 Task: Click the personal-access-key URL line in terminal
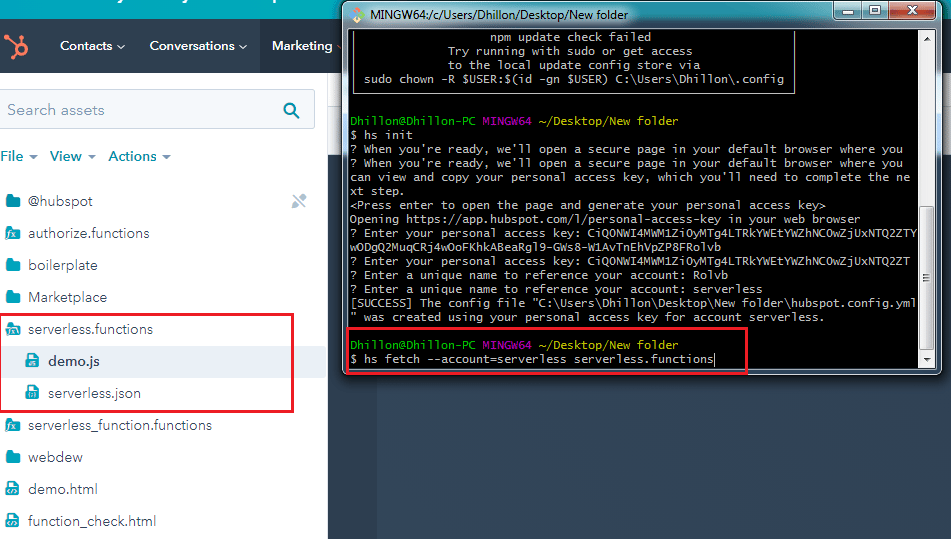point(605,219)
